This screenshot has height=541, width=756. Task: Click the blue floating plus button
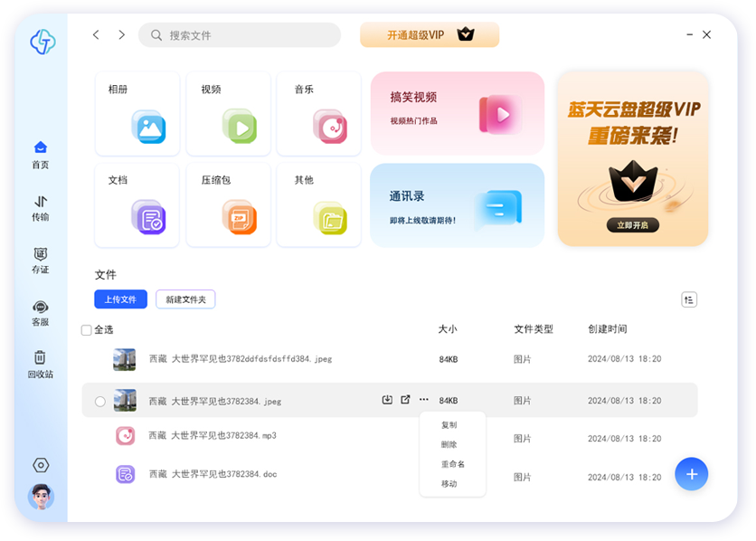pos(692,474)
